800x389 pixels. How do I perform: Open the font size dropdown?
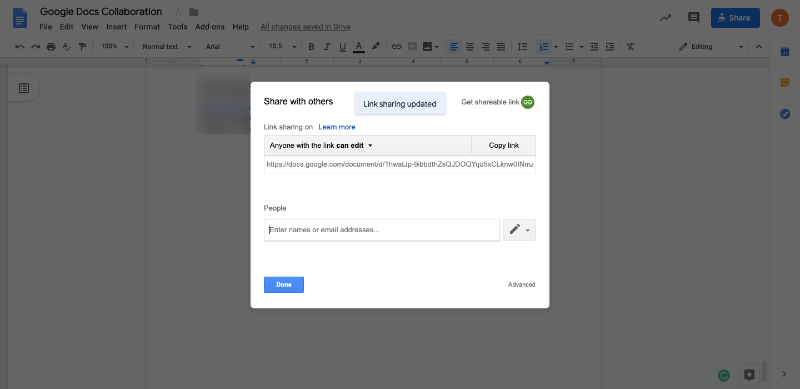tap(282, 46)
